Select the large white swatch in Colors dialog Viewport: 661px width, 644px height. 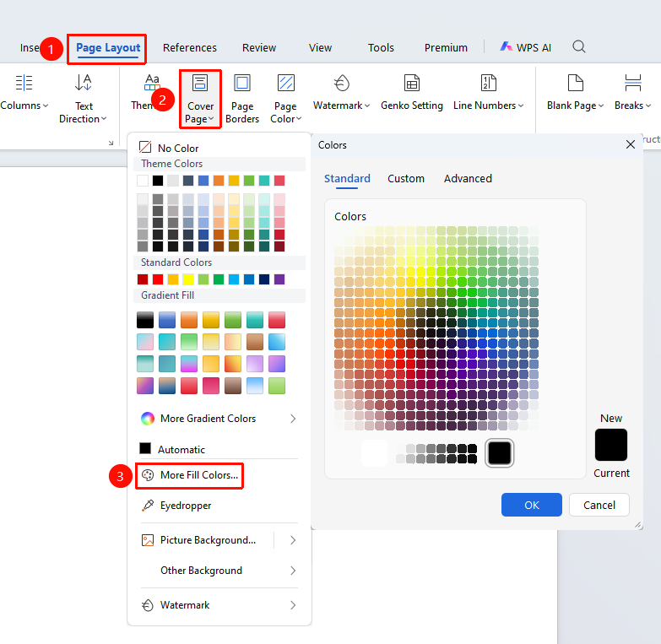[x=374, y=452]
